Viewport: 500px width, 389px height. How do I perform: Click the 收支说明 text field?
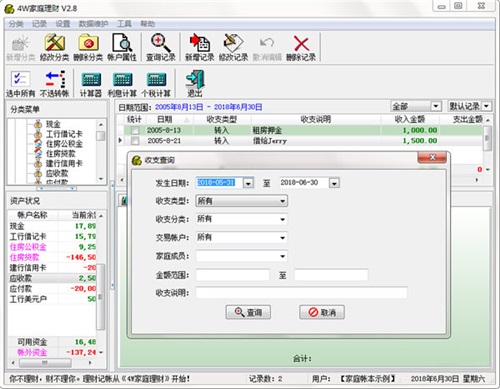301,293
